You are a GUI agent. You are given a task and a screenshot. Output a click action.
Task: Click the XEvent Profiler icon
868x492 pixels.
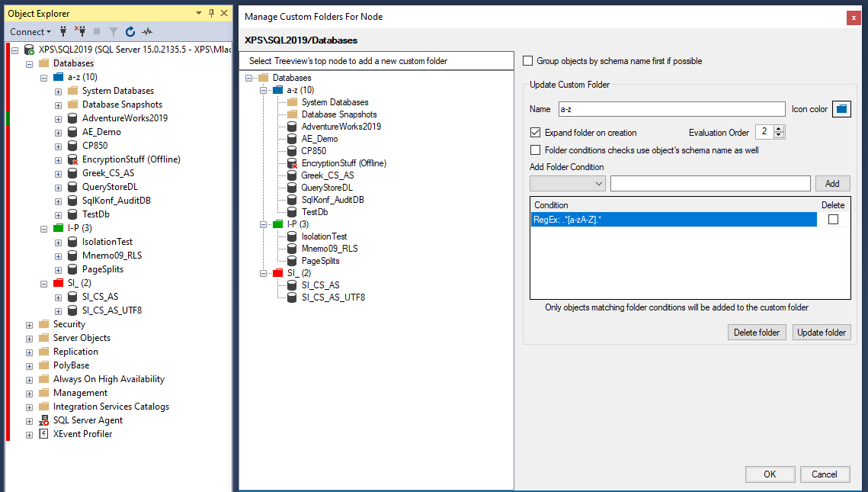pyautogui.click(x=43, y=434)
